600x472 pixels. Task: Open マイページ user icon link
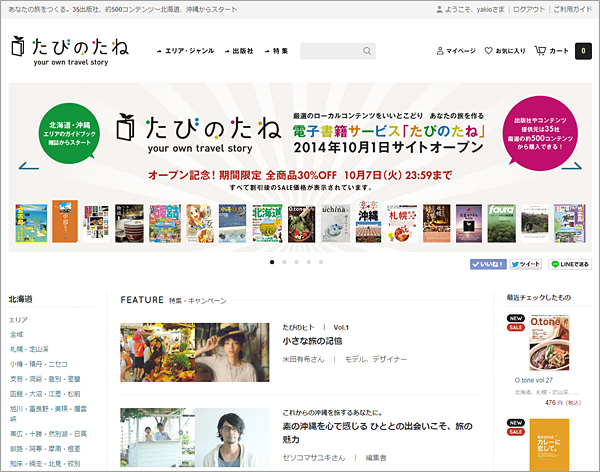(456, 51)
